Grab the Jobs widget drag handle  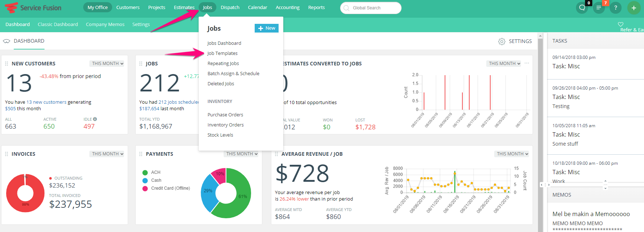tap(141, 64)
